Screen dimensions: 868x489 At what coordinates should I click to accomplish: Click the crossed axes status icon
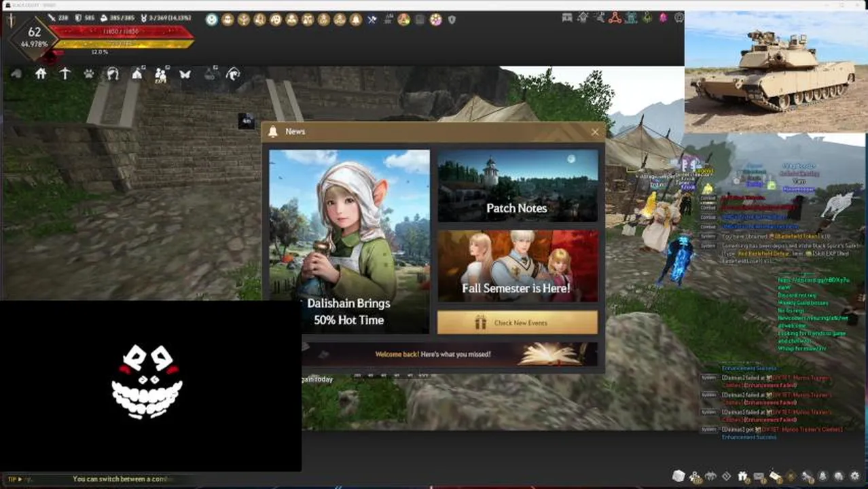372,20
